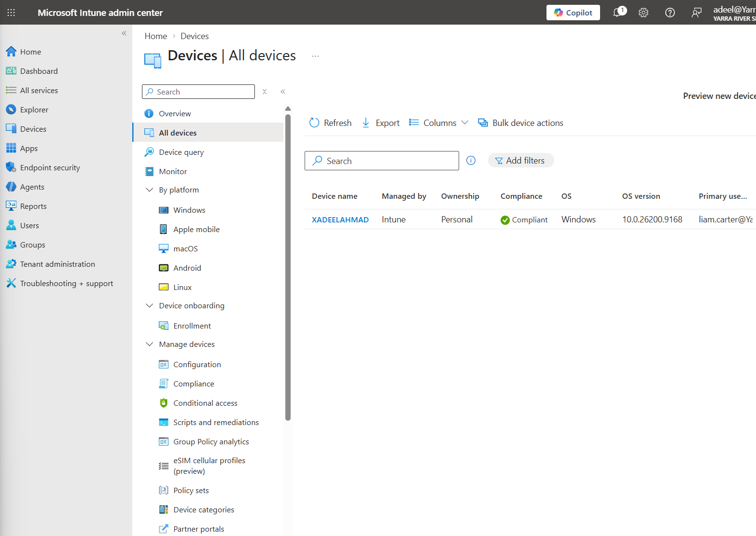Viewport: 756px width, 536px height.
Task: Export the device list
Action: point(380,123)
